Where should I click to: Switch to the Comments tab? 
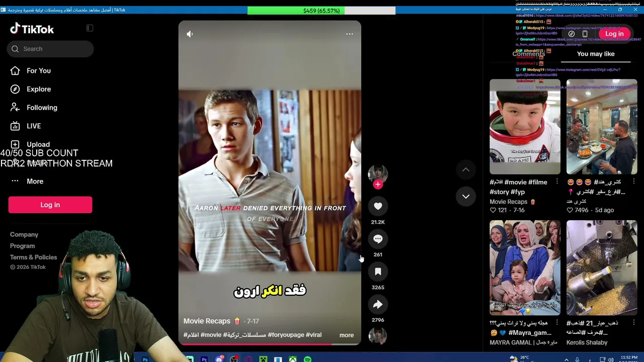point(528,54)
